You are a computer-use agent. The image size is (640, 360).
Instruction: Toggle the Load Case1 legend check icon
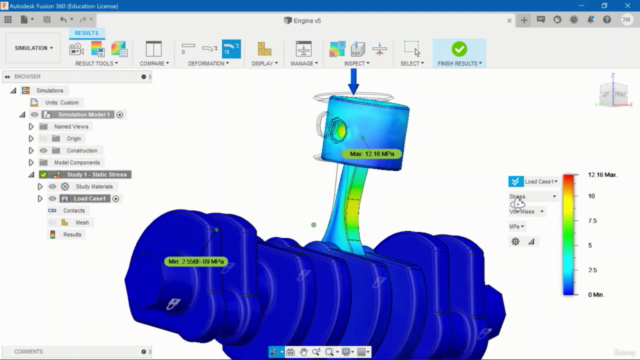point(516,181)
